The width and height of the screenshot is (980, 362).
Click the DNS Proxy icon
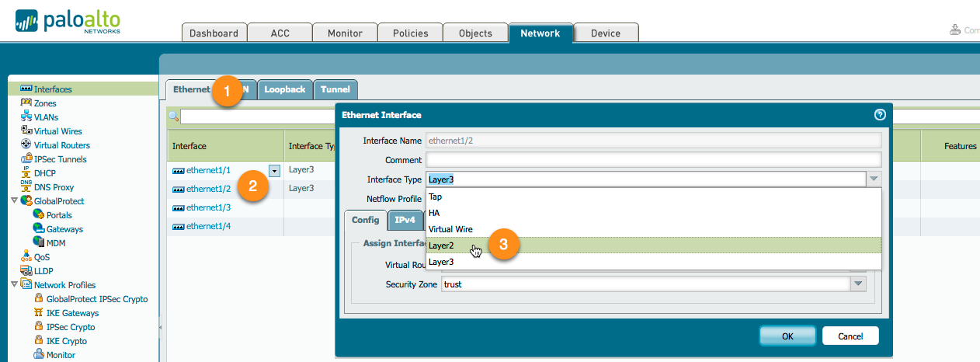(26, 187)
